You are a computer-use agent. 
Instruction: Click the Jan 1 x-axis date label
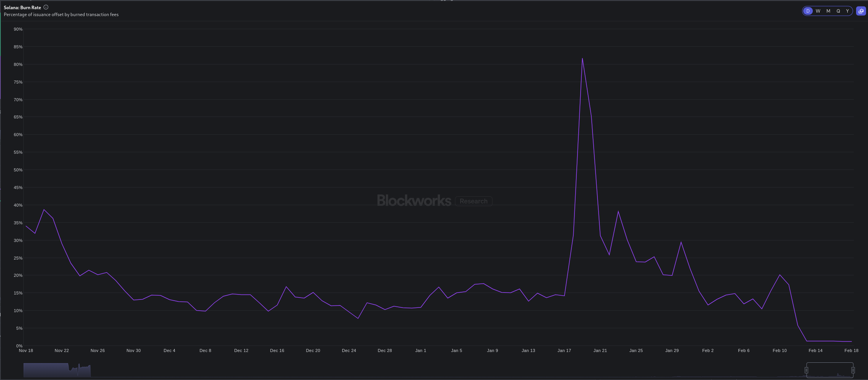[x=420, y=350]
